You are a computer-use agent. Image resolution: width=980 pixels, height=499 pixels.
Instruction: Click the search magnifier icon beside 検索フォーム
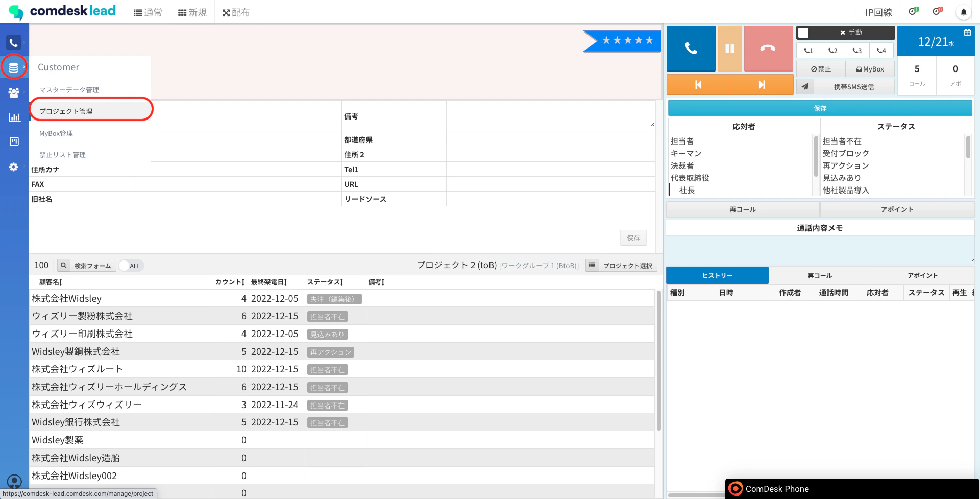pos(63,266)
